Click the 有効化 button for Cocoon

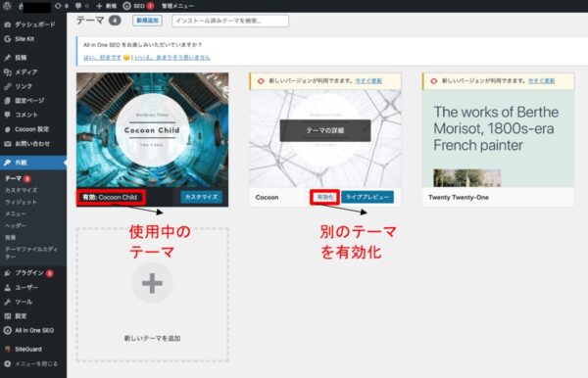[324, 197]
